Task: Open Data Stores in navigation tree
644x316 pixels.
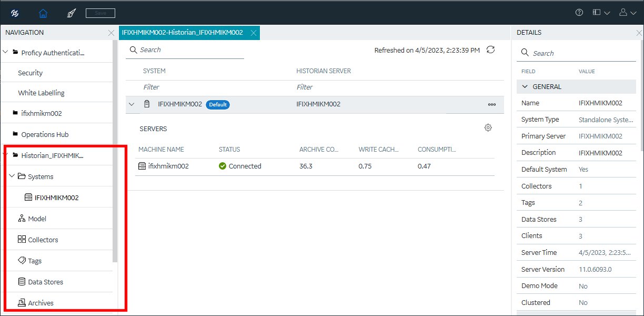Action: coord(45,282)
